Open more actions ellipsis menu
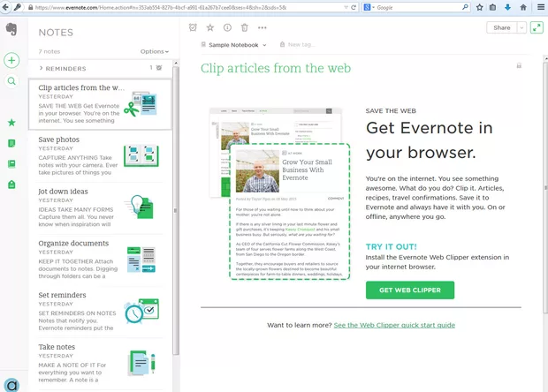This screenshot has height=392, width=548. click(263, 27)
